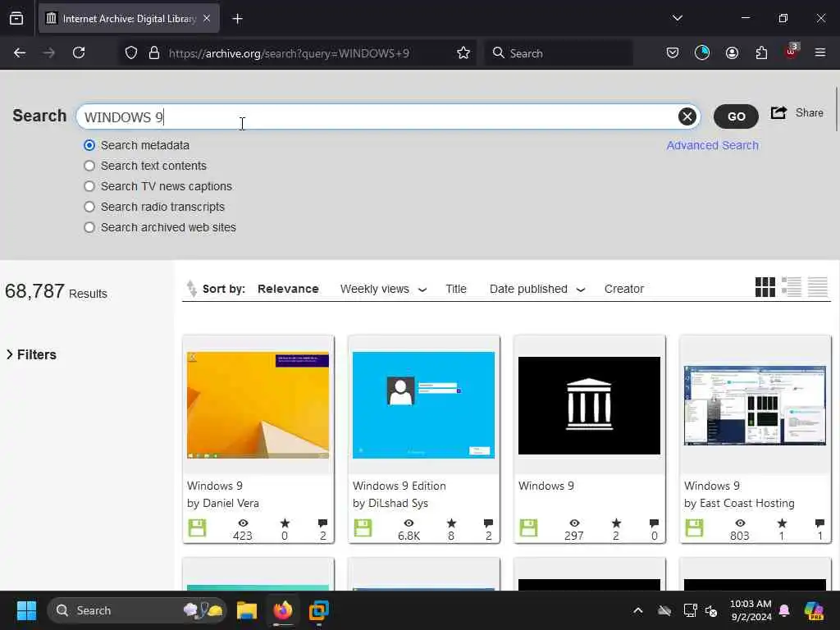Click the site padlock icon
This screenshot has width=840, height=630.
154,52
